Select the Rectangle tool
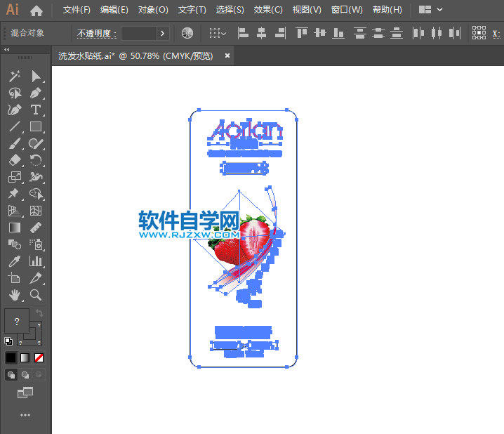This screenshot has width=504, height=434. tap(36, 126)
